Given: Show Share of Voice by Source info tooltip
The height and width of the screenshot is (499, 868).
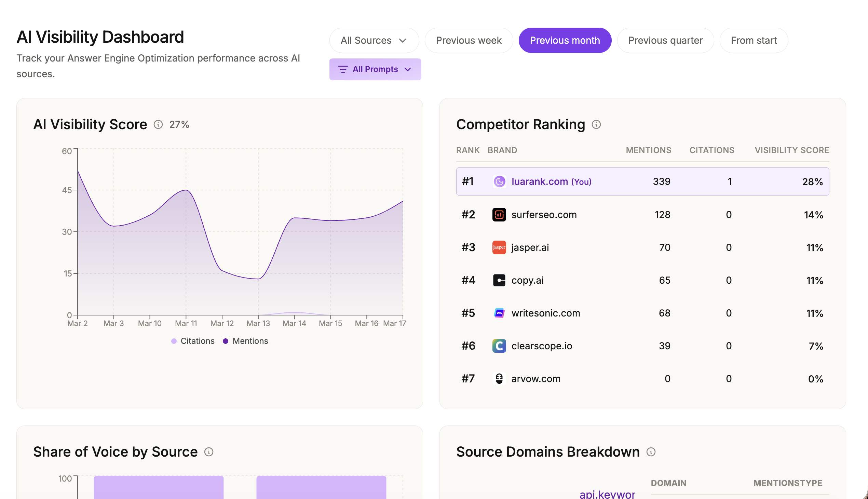Looking at the screenshot, I should (x=209, y=452).
